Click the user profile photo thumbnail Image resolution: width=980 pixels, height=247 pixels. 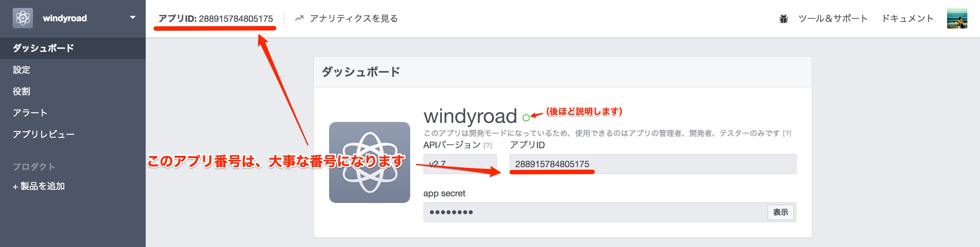tap(957, 18)
